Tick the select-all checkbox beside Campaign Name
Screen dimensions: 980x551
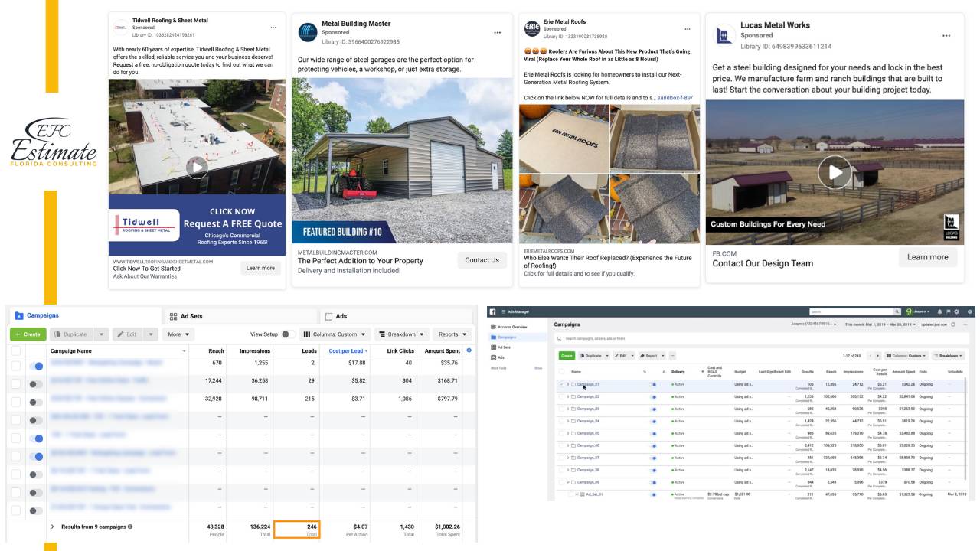[x=16, y=350]
